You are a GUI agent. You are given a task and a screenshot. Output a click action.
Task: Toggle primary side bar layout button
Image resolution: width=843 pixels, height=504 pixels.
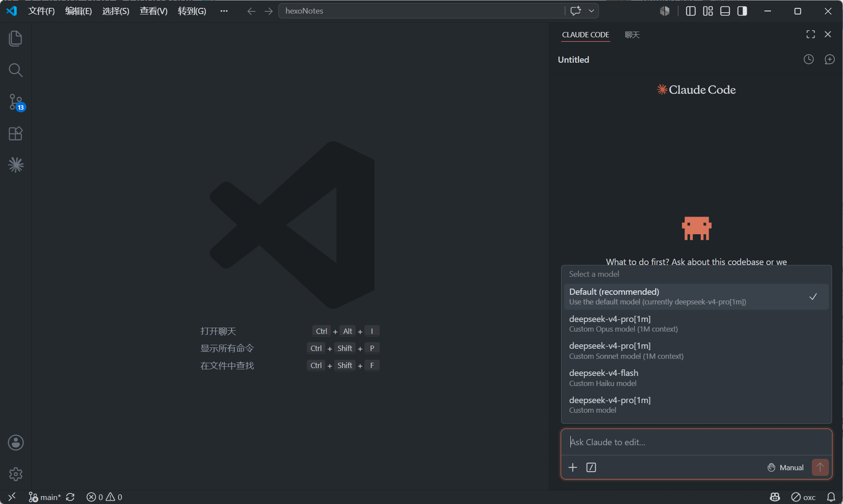691,11
